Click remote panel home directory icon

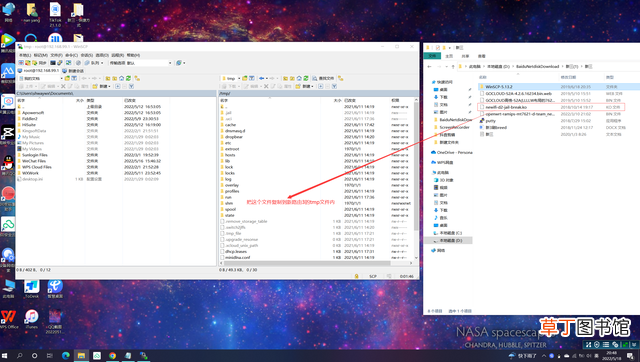299,78
